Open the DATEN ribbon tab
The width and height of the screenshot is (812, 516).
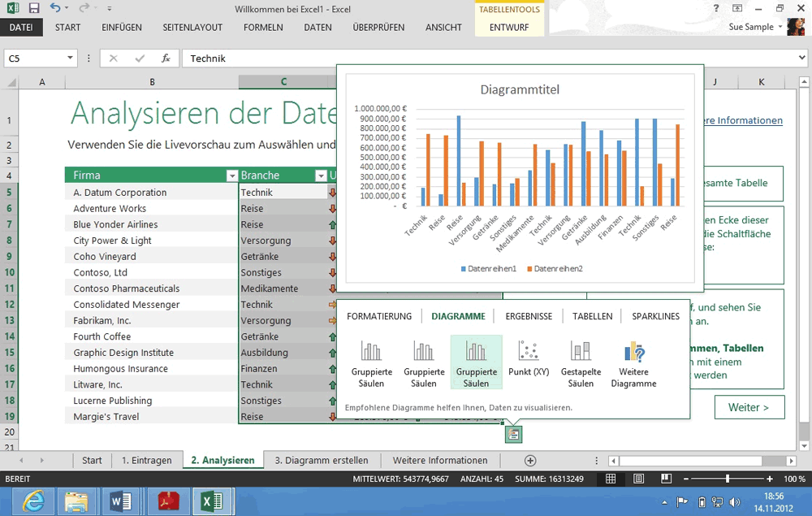point(318,28)
